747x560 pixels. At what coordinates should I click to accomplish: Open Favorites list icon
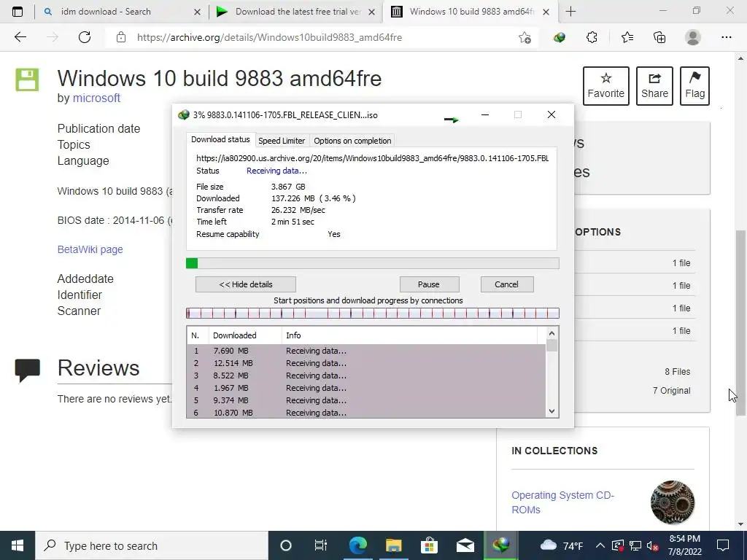(x=627, y=37)
